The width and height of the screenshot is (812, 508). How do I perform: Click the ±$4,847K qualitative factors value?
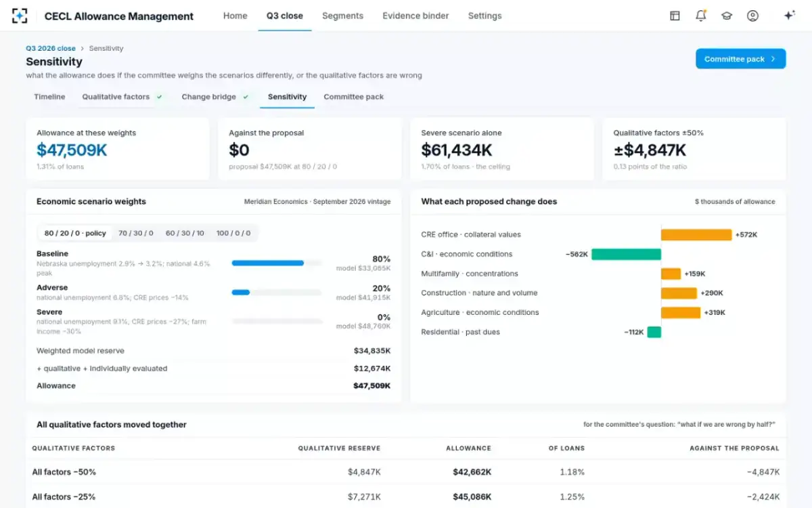click(x=650, y=150)
